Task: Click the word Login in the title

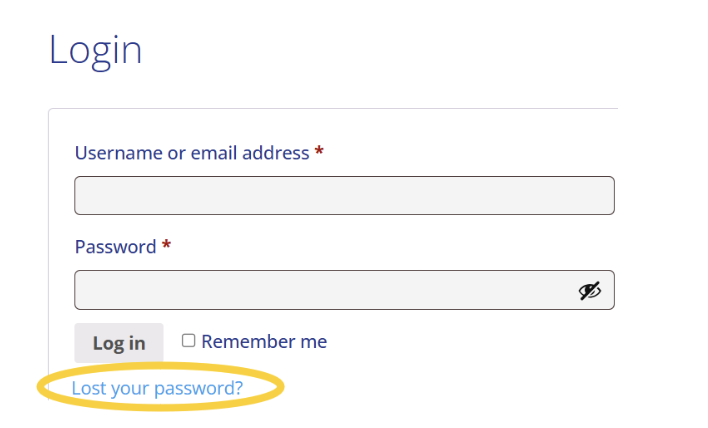Action: 95,50
